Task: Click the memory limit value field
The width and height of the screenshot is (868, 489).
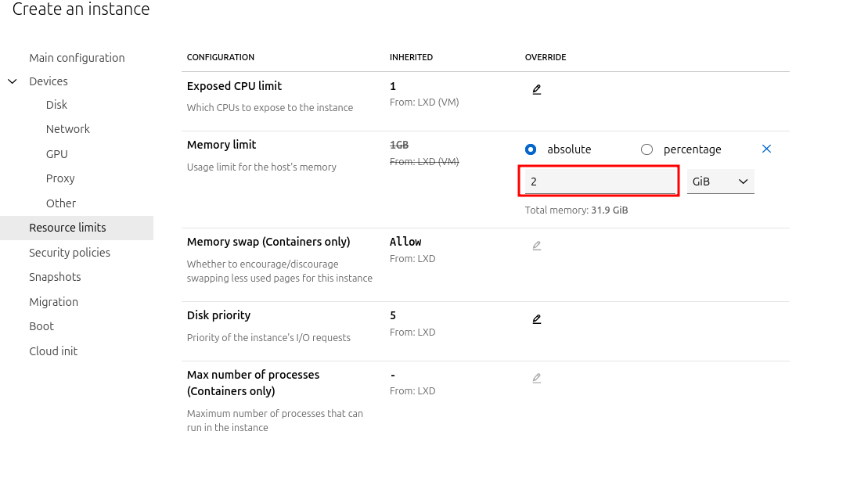Action: coord(600,182)
